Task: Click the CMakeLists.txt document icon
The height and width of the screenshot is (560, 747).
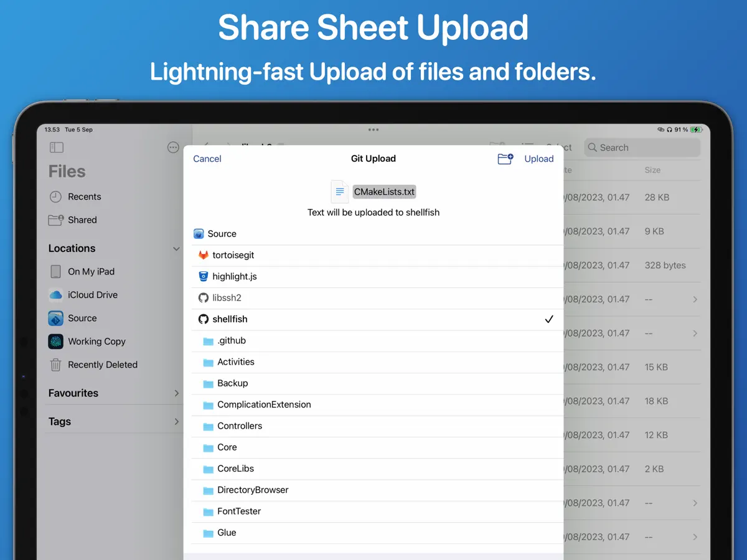Action: coord(340,192)
